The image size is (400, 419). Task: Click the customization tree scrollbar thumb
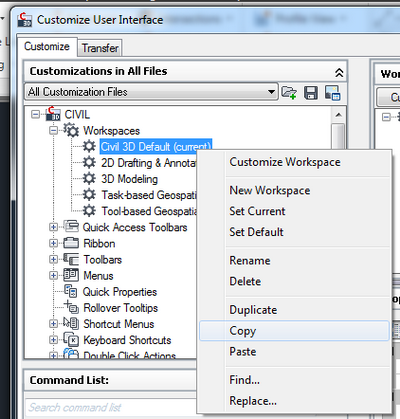339,136
